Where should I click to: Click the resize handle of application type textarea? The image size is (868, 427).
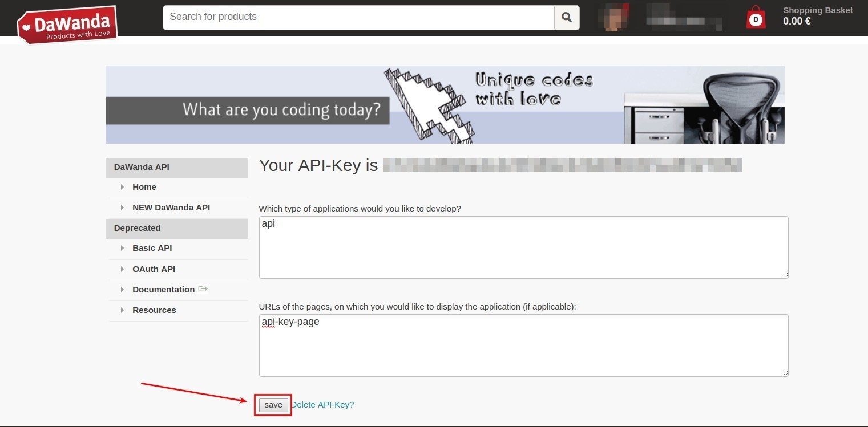(785, 275)
